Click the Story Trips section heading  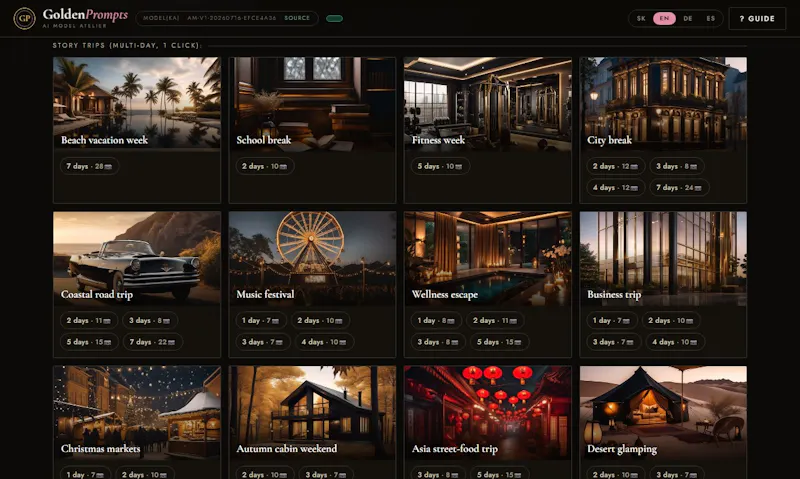coord(128,45)
